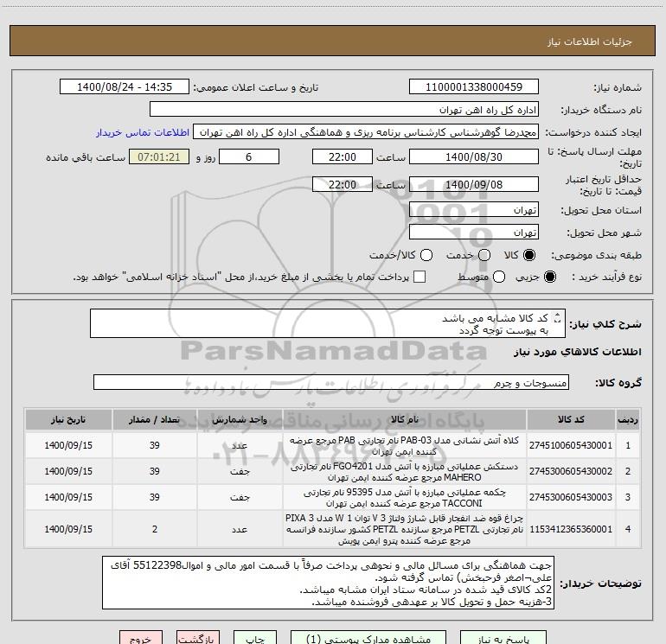666x644 pixels.
Task: Open the اطلاعات تماس خریدار link
Action: tap(143, 132)
